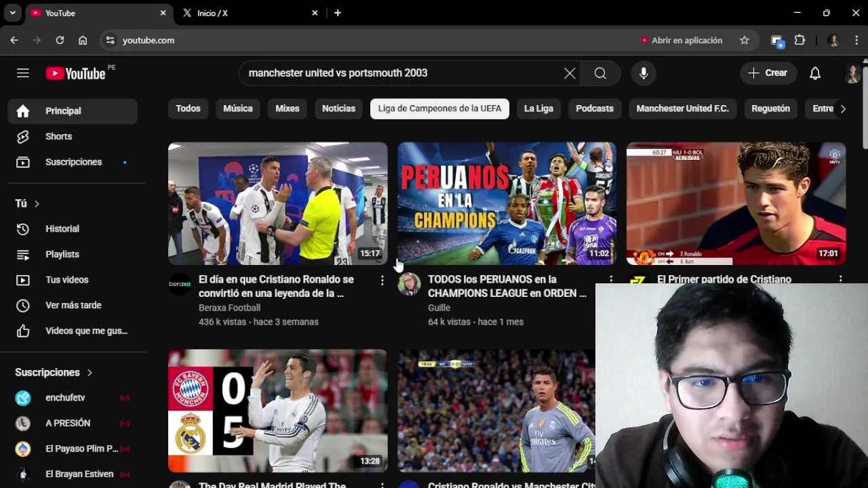Open Chrome three-dot menu
868x488 pixels.
pyautogui.click(x=856, y=41)
